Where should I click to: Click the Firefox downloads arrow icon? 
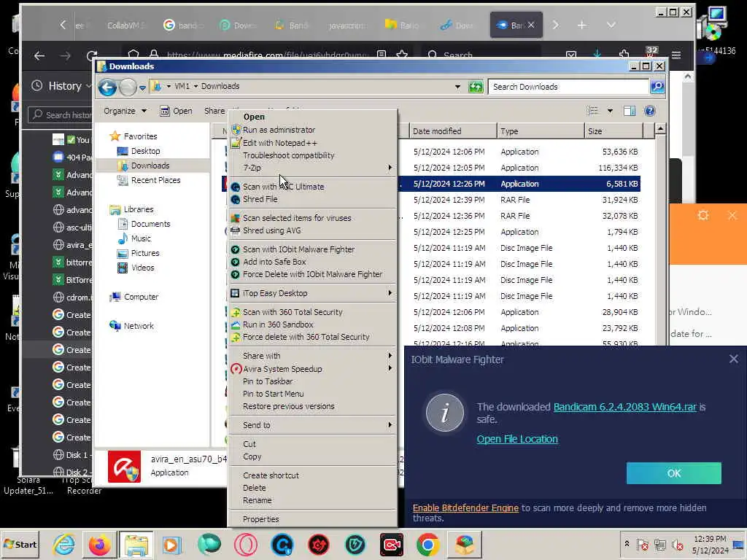[597, 55]
